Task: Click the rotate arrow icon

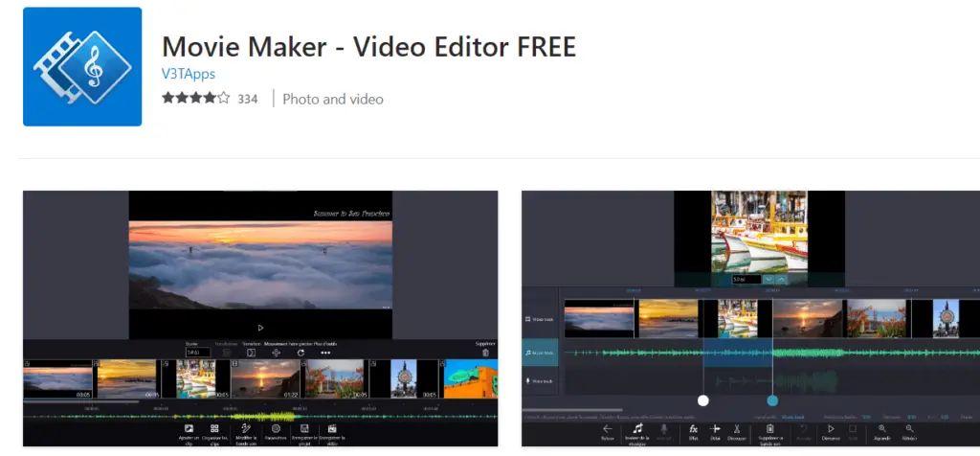Action: tap(301, 353)
